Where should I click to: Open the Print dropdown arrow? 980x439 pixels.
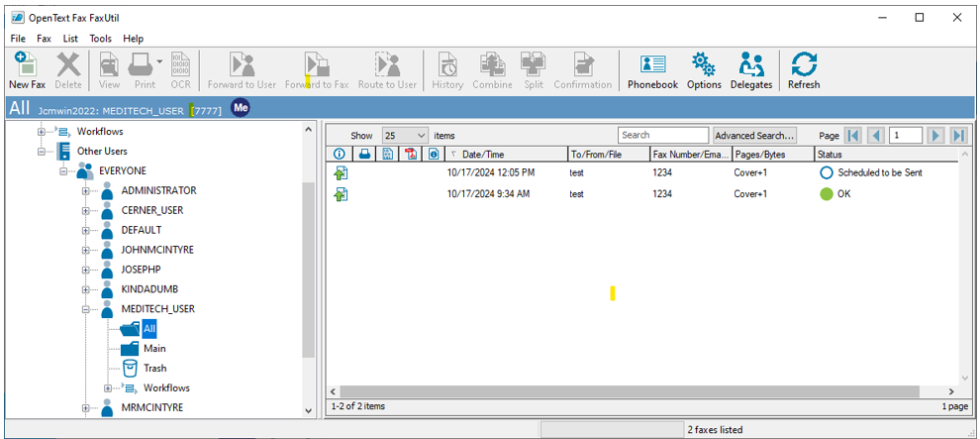click(x=160, y=61)
